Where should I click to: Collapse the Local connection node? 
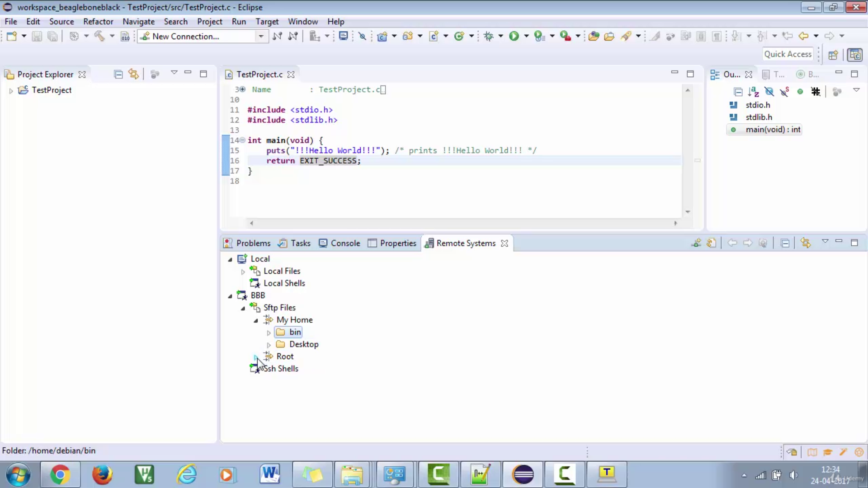pos(230,259)
